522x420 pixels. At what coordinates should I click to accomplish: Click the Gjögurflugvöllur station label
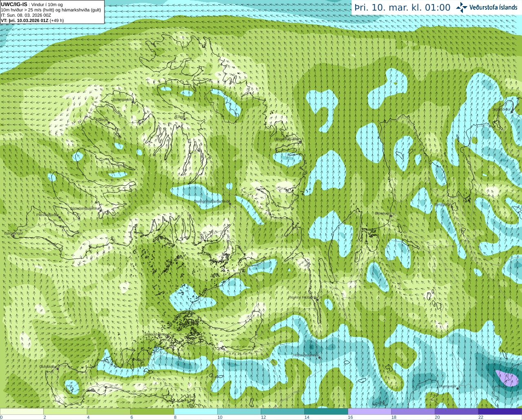coord(287,139)
